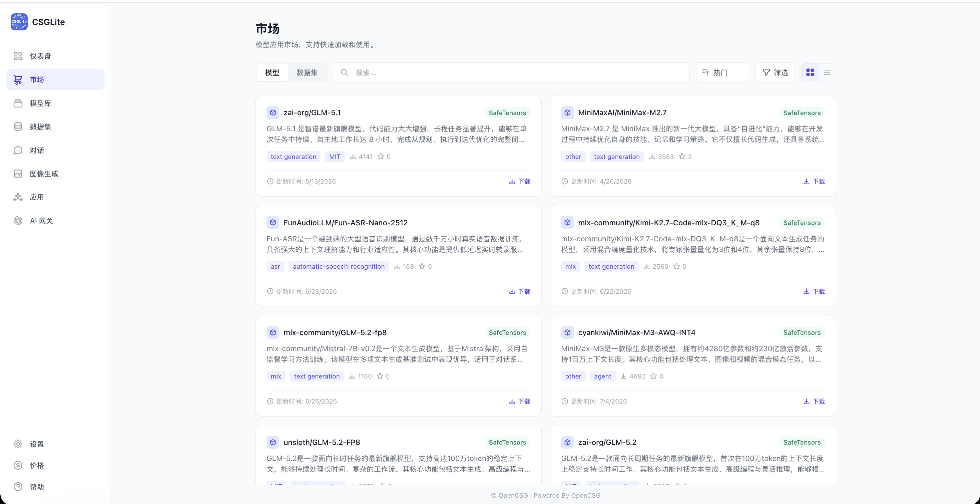
Task: Switch to the 数据集 tab beside 模型
Action: pos(307,72)
